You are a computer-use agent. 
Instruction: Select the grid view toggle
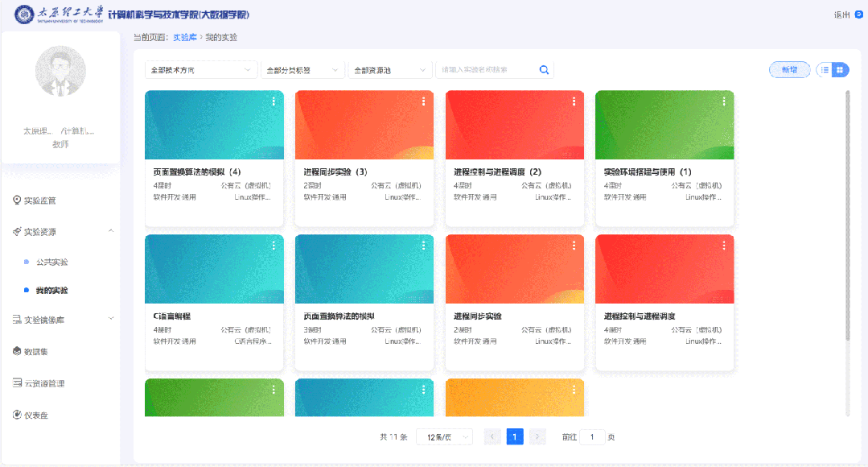840,70
